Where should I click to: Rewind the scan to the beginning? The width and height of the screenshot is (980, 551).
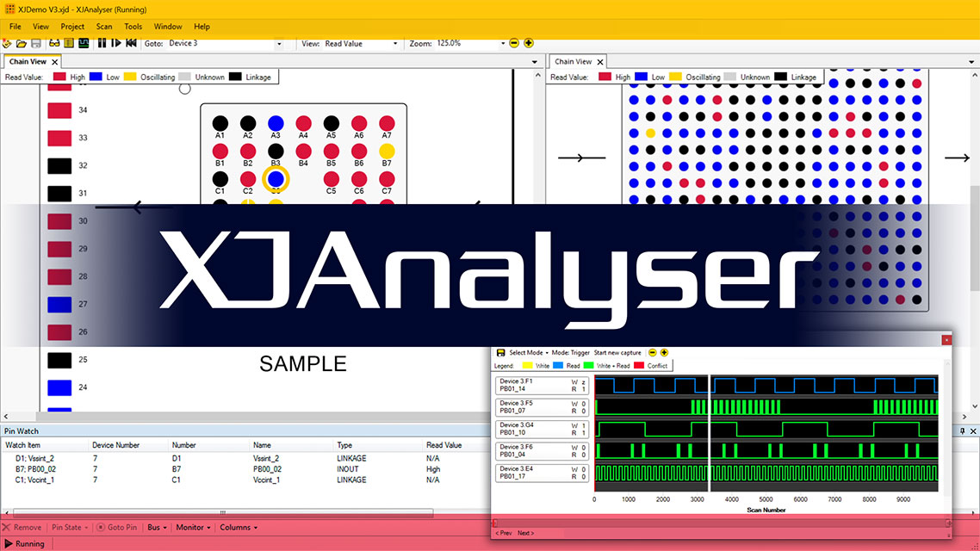(131, 43)
